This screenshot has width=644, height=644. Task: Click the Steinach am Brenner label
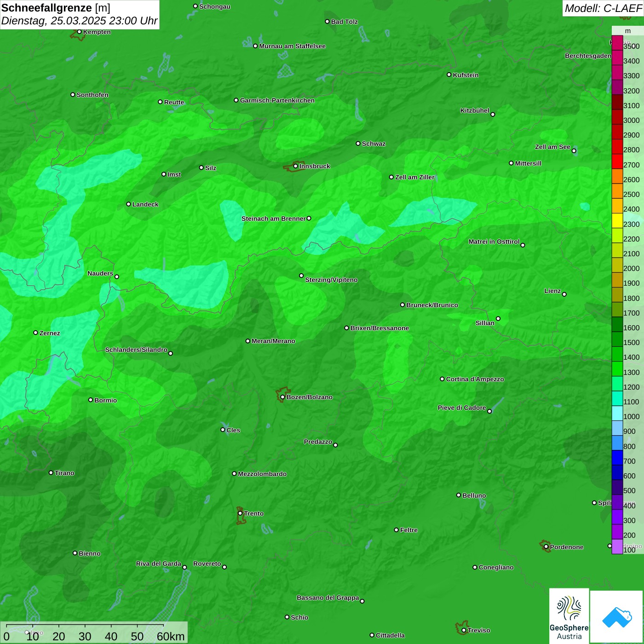coord(273,218)
